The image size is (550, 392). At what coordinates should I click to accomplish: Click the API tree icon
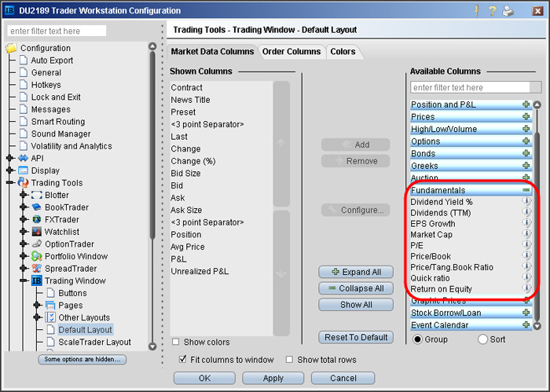click(x=23, y=158)
